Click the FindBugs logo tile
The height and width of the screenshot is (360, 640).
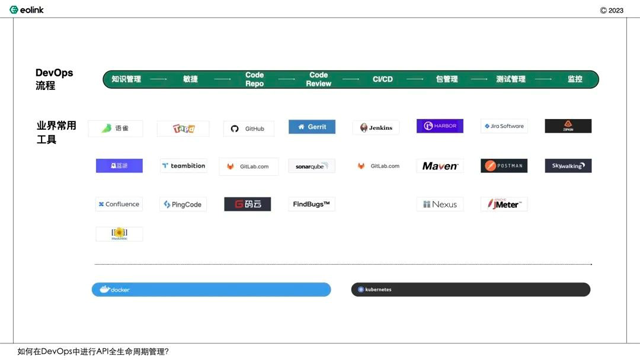(x=311, y=204)
